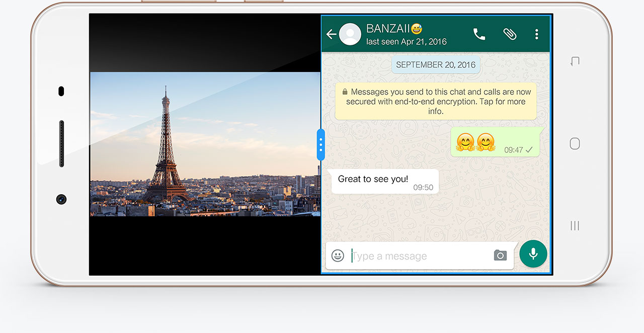Screen dimensions: 644x333
Task: Tap the last seen Apr 21, 2016 text
Action: coord(407,42)
